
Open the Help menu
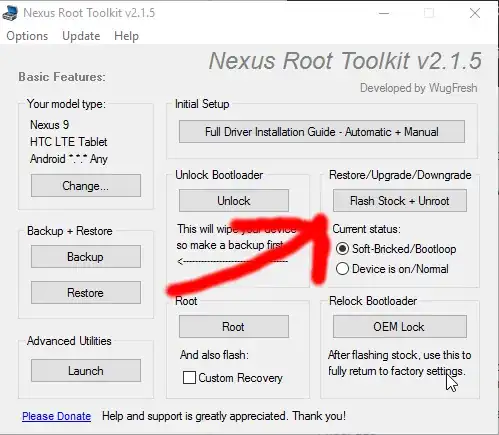tap(126, 36)
